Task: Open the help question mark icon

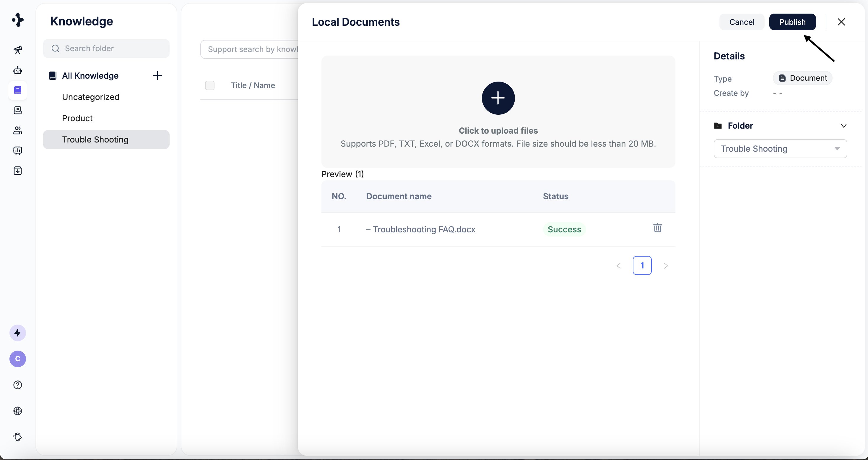Action: click(x=17, y=385)
